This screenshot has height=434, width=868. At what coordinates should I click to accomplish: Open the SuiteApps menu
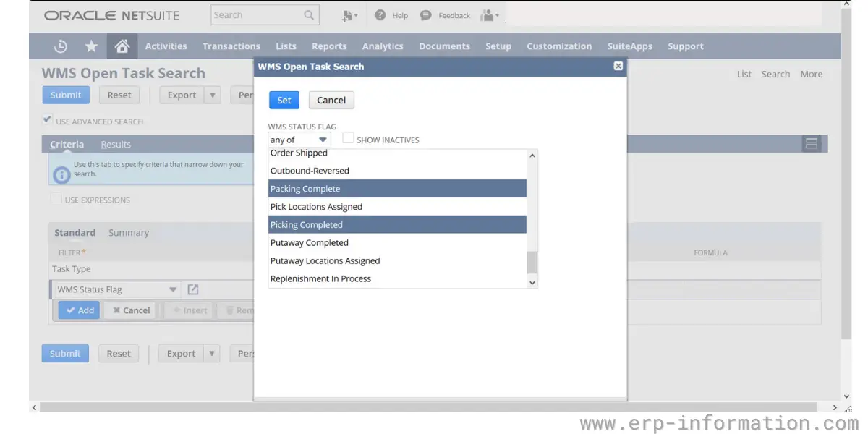[x=629, y=46]
